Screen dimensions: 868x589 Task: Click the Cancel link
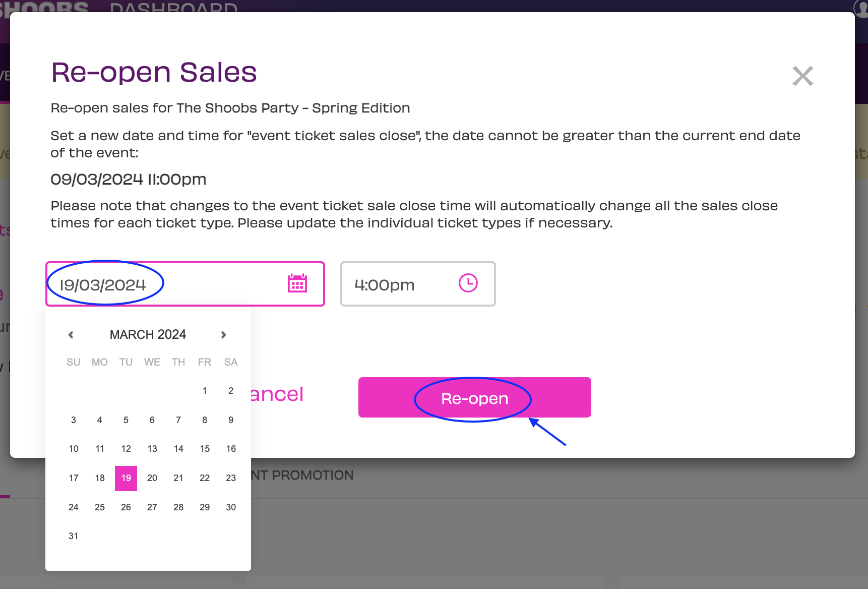(277, 394)
